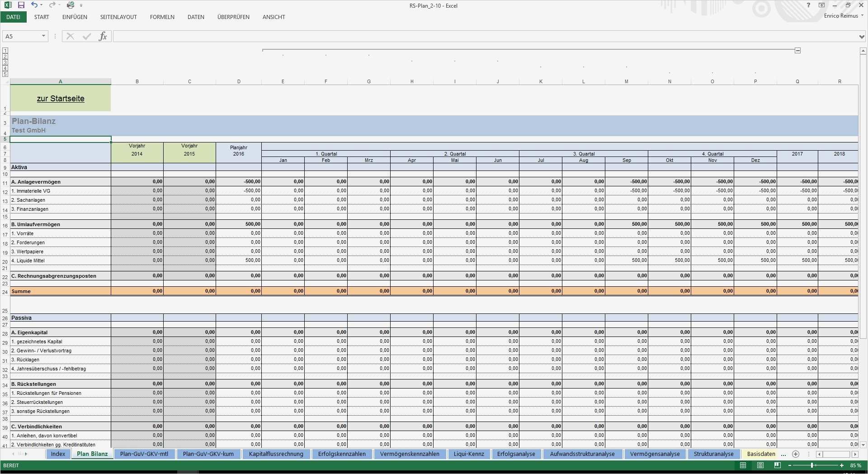This screenshot has height=474, width=868.
Task: Click the Excel help question mark icon
Action: click(x=809, y=5)
